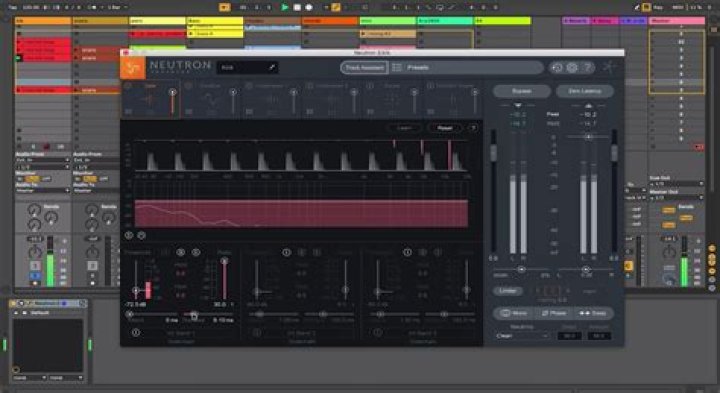Click the Band 1 Ratio slider handle
The image size is (720, 393).
[x=225, y=261]
